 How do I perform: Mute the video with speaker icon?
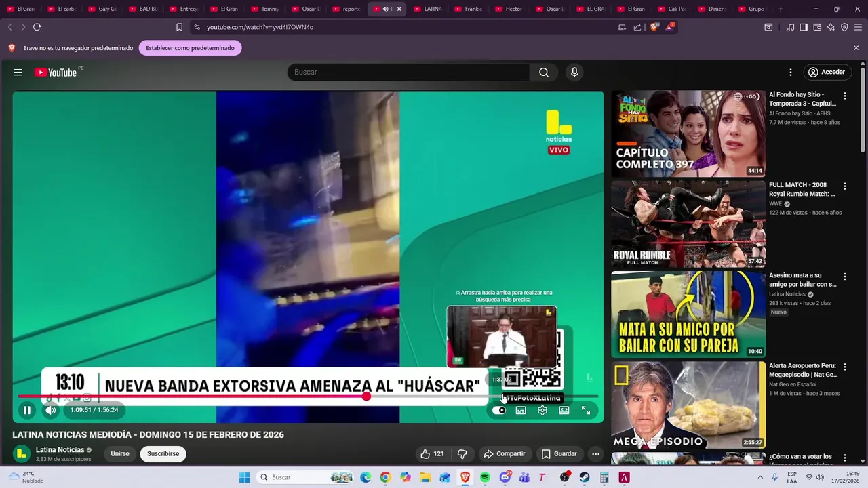tap(51, 410)
